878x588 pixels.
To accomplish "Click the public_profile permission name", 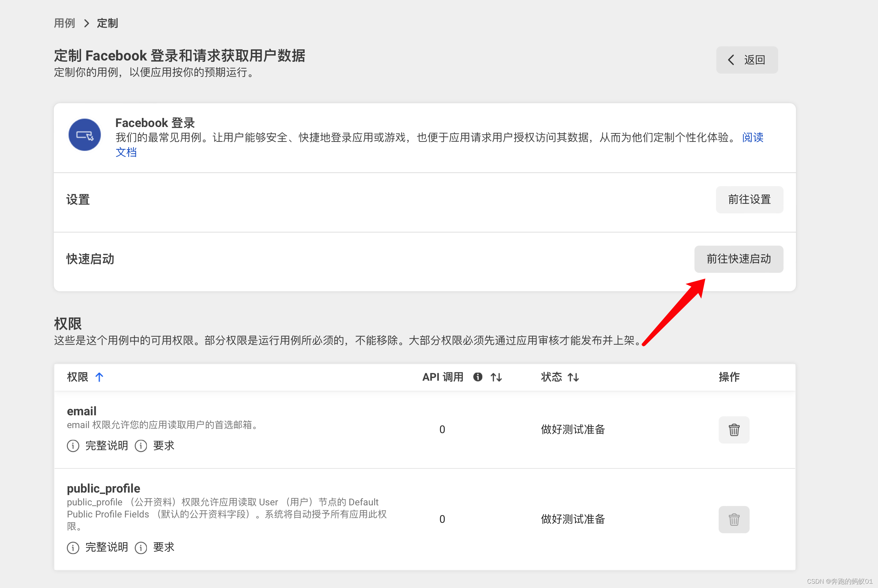I will tap(103, 488).
